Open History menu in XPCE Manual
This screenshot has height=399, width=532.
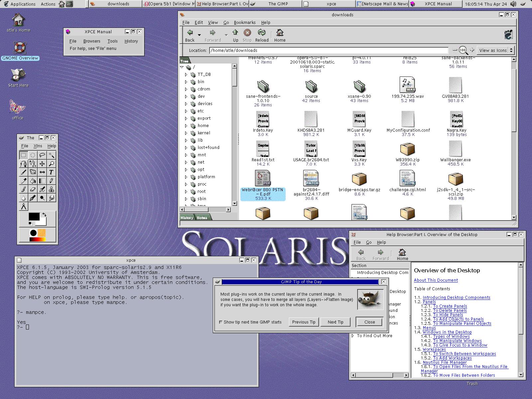[x=131, y=41]
